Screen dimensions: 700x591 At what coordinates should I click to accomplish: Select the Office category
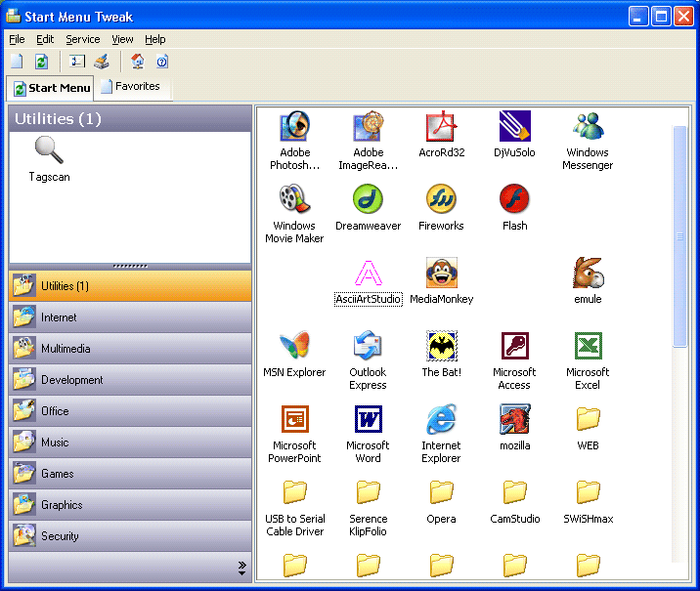pyautogui.click(x=130, y=411)
